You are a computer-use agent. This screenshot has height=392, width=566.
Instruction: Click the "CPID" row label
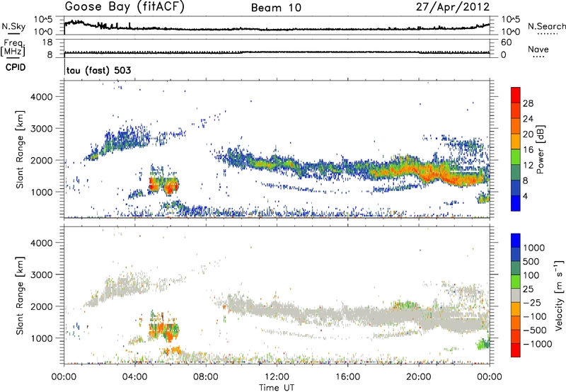16,67
